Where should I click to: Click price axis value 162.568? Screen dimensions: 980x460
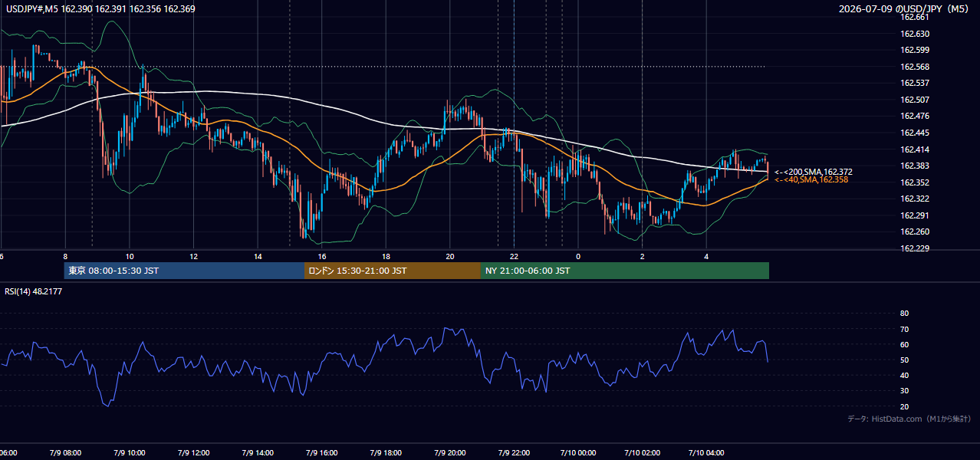(x=916, y=67)
